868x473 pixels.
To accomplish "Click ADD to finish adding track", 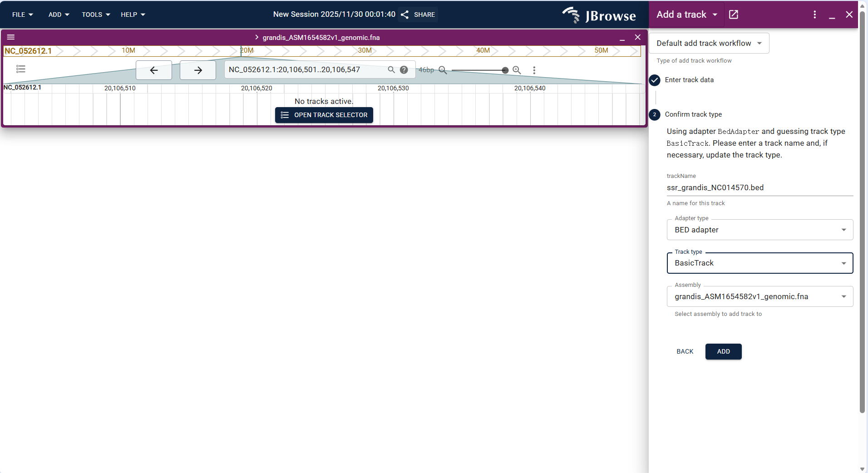I will pos(723,351).
